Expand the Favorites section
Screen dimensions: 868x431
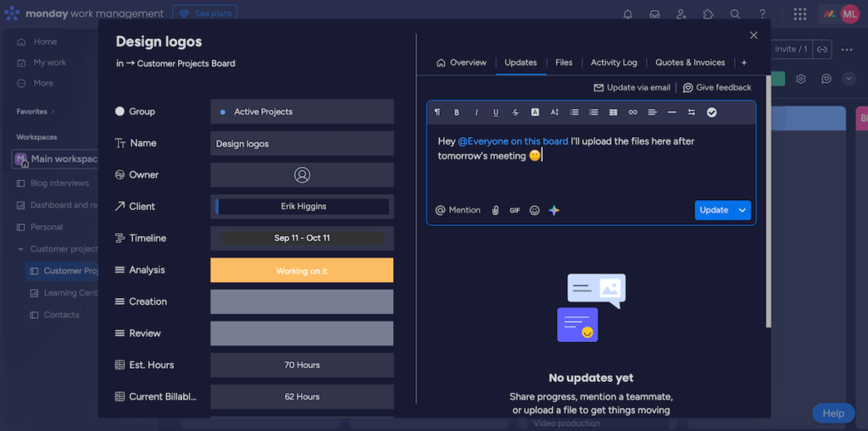tap(36, 111)
